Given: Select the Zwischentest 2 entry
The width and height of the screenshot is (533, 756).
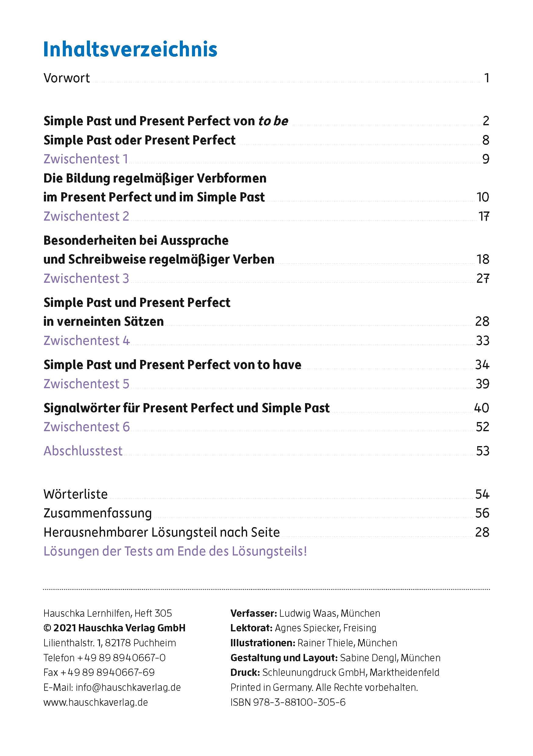Looking at the screenshot, I should click(x=86, y=216).
